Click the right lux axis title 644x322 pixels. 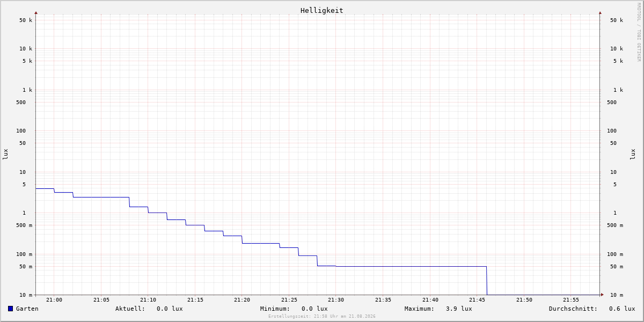click(633, 154)
